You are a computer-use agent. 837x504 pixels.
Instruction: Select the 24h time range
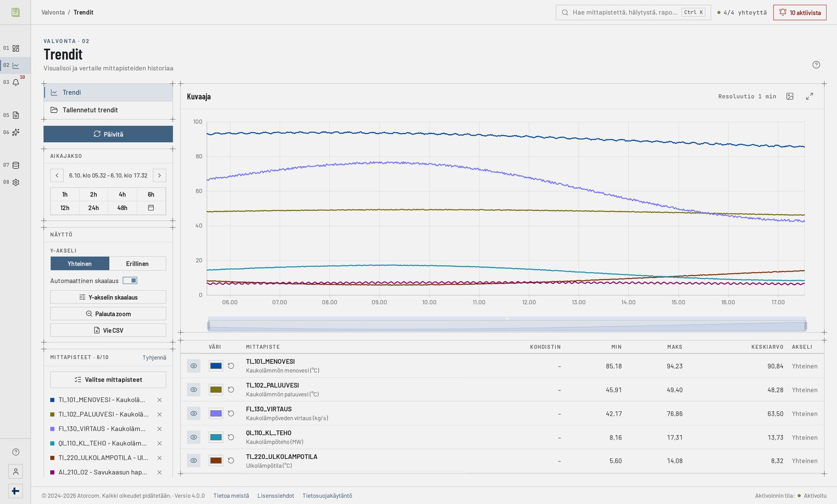tap(94, 208)
